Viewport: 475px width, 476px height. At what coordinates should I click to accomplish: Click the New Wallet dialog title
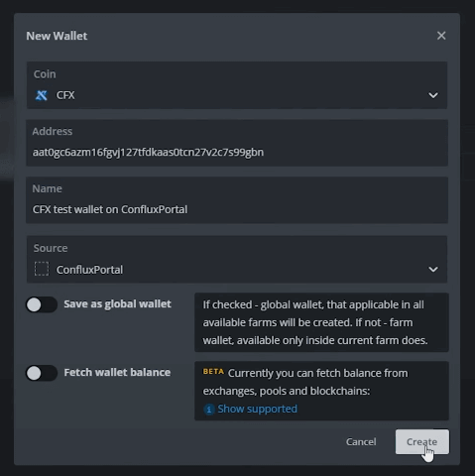tap(57, 36)
